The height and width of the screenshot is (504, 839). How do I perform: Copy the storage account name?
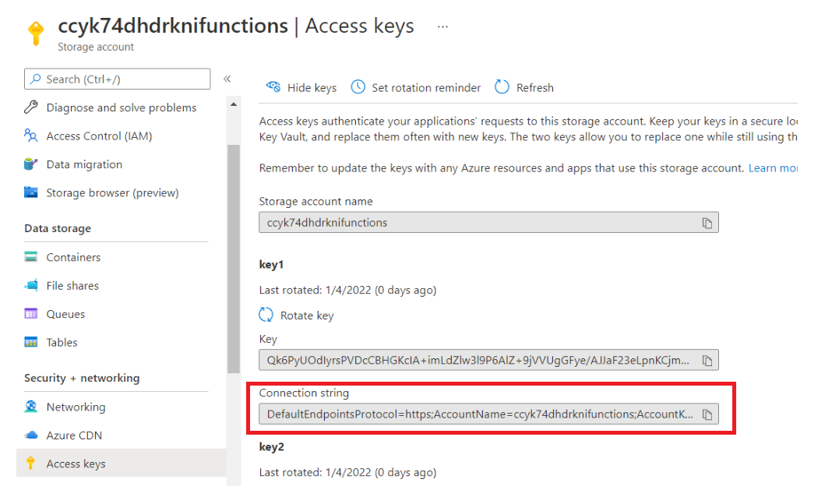(707, 222)
